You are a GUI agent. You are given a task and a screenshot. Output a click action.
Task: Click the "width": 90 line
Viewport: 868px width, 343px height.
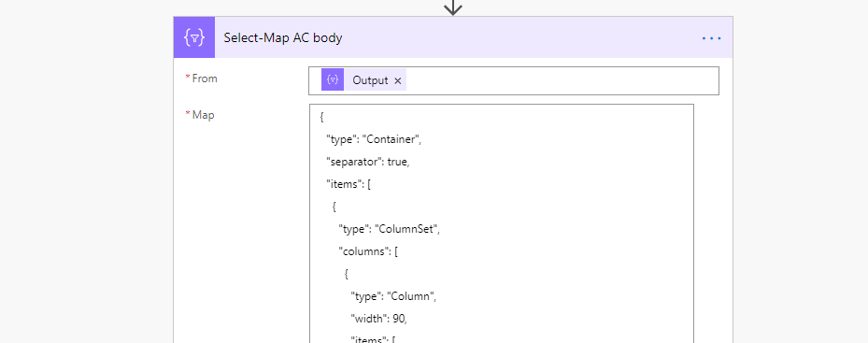coord(379,319)
